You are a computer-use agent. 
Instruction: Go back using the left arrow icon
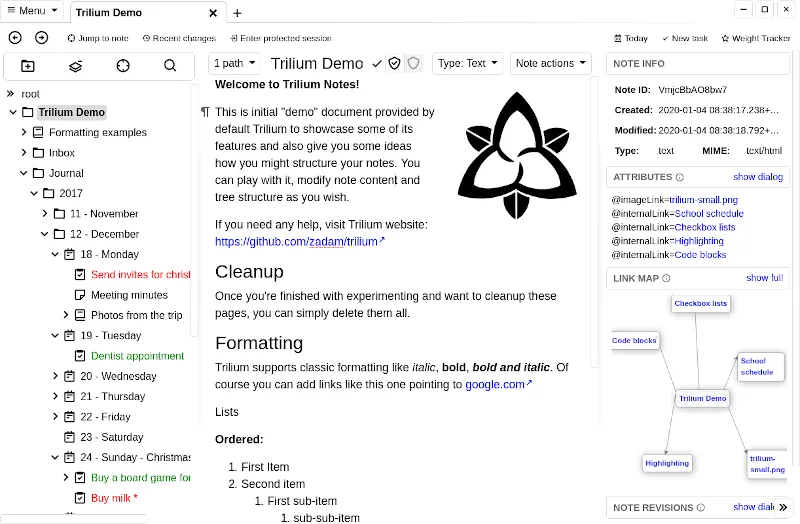click(15, 38)
